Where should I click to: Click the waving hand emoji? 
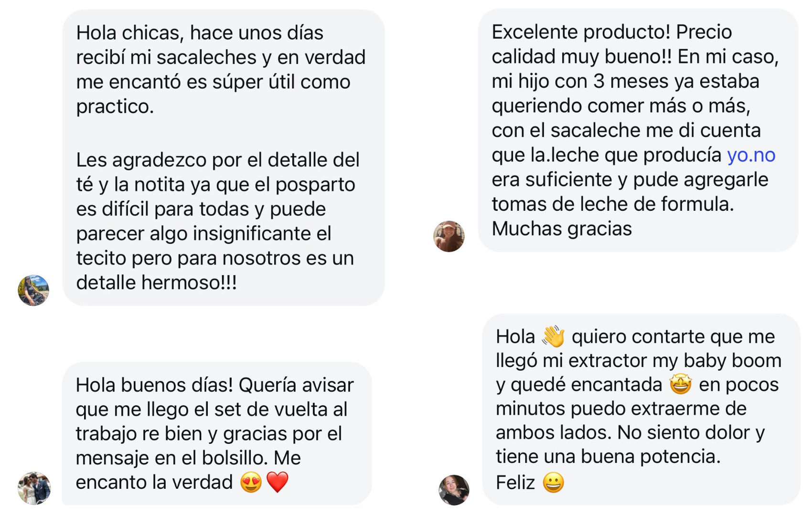(554, 336)
